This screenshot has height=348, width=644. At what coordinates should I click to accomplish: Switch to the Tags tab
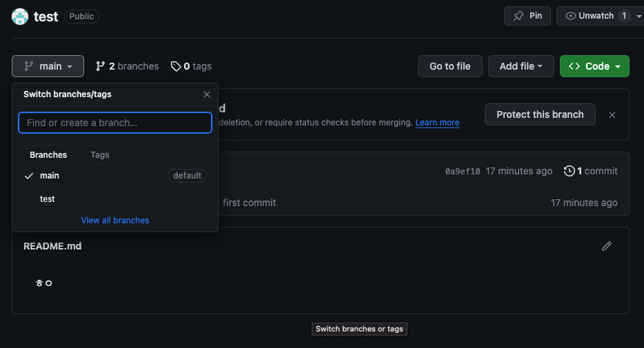(100, 155)
